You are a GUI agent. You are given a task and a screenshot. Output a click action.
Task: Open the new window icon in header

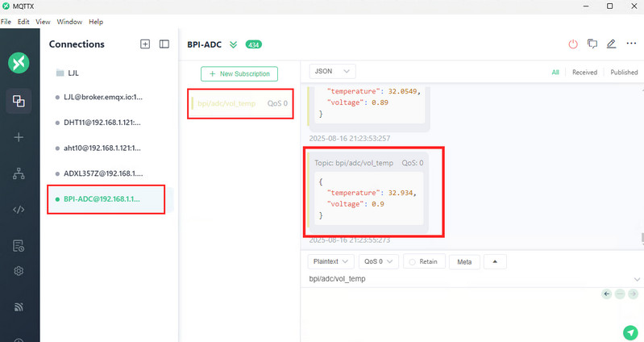pos(592,44)
